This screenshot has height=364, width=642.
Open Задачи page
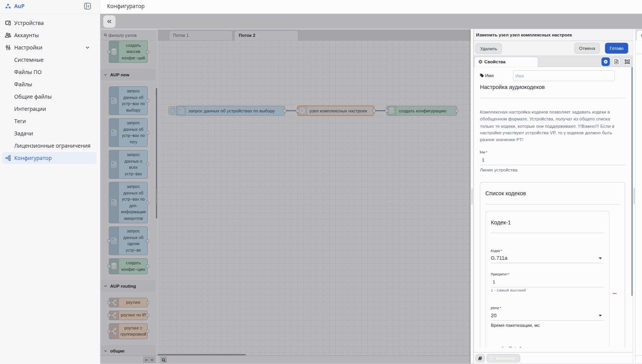(23, 133)
